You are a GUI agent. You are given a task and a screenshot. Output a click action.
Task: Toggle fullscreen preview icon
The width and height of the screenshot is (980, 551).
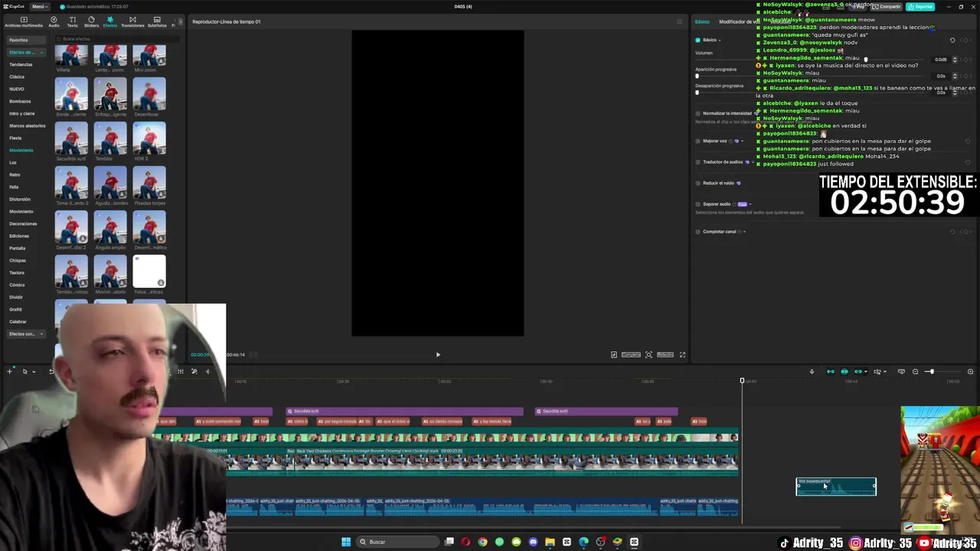682,354
